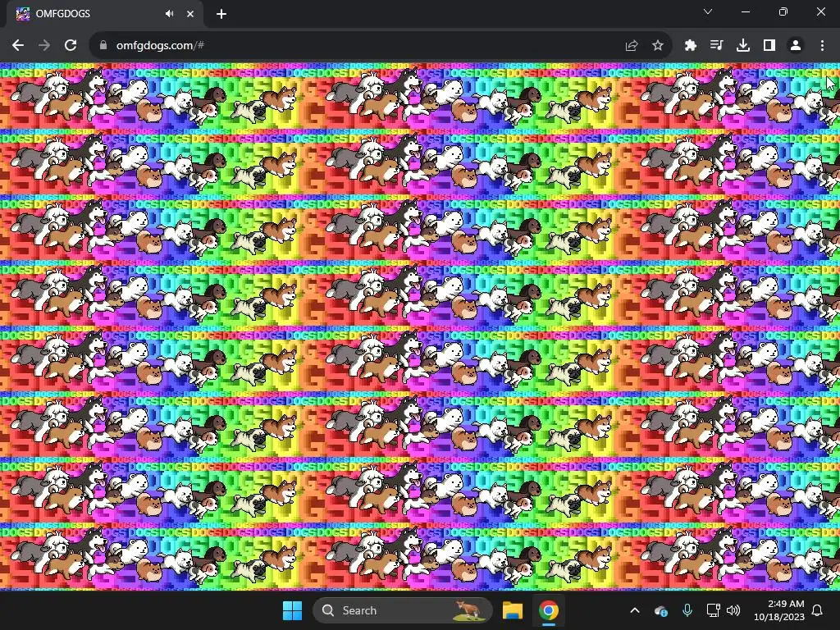The height and width of the screenshot is (630, 840).
Task: Open the network tray icon
Action: (x=713, y=610)
